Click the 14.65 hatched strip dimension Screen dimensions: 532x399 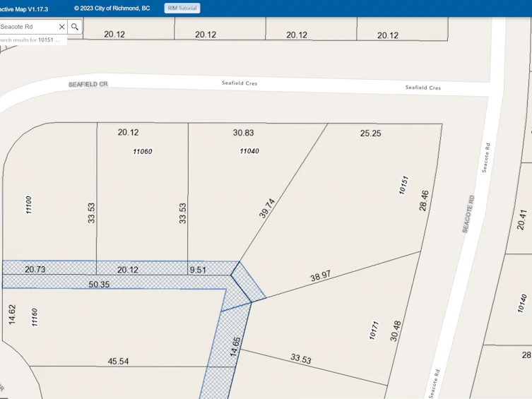coord(235,347)
